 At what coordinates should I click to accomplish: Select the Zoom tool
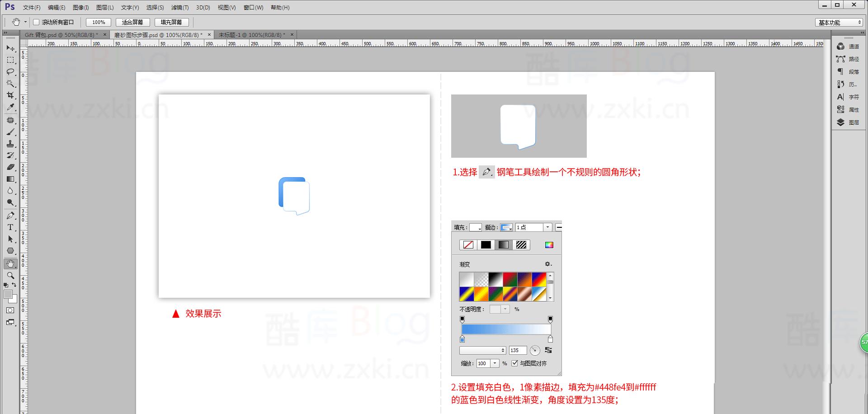[10, 275]
